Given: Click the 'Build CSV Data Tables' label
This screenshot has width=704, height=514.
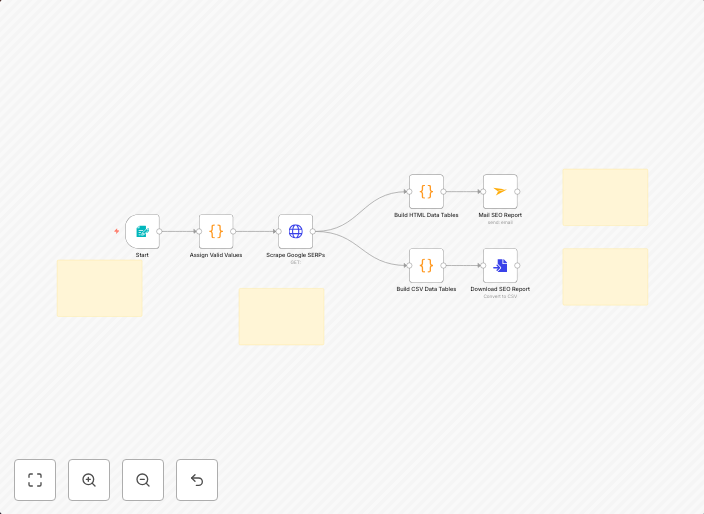Looking at the screenshot, I should (x=426, y=289).
